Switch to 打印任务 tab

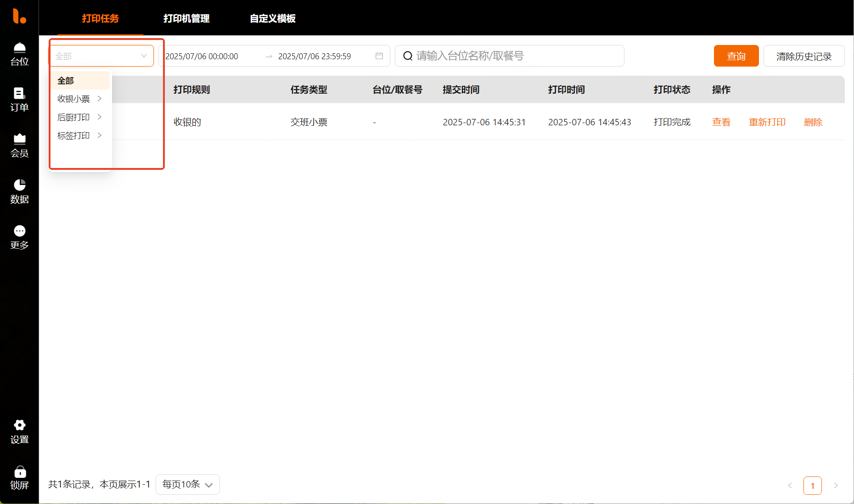(x=100, y=18)
